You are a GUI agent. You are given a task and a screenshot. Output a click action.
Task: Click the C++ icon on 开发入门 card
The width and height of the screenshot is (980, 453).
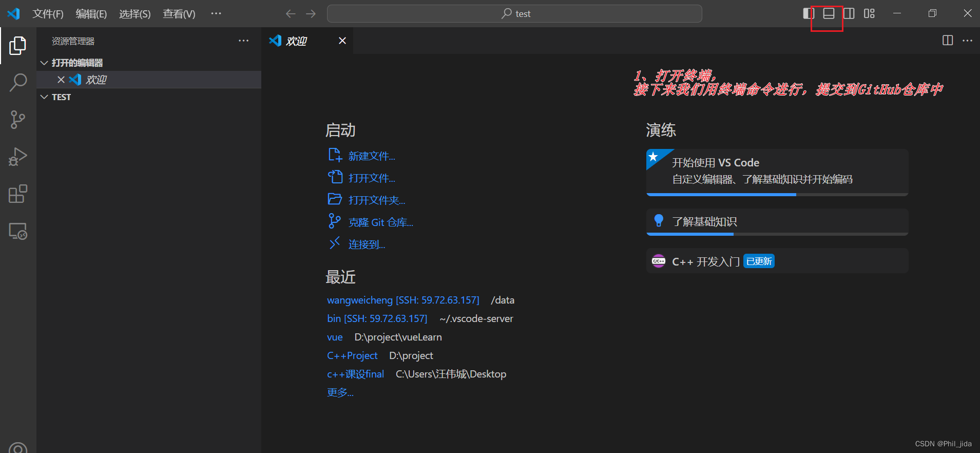[659, 261]
